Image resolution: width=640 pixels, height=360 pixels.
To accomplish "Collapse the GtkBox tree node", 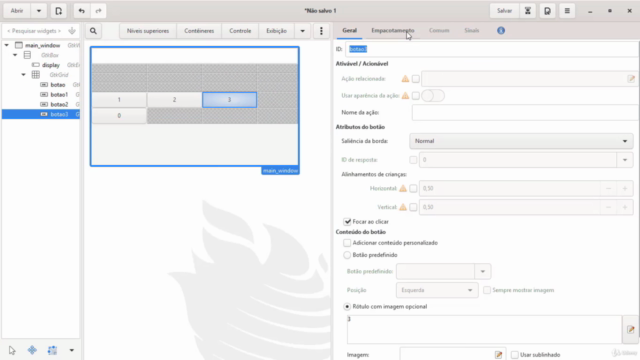I will 15,55.
